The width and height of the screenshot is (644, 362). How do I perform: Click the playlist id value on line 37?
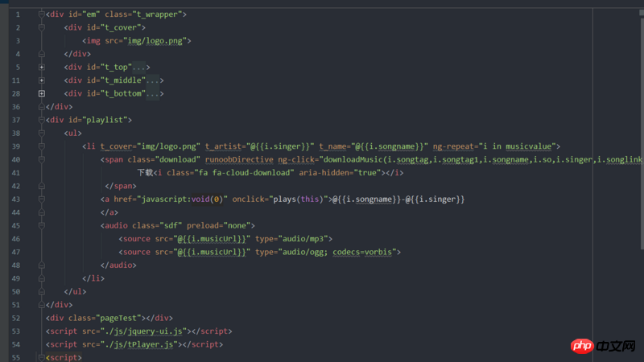coord(105,120)
